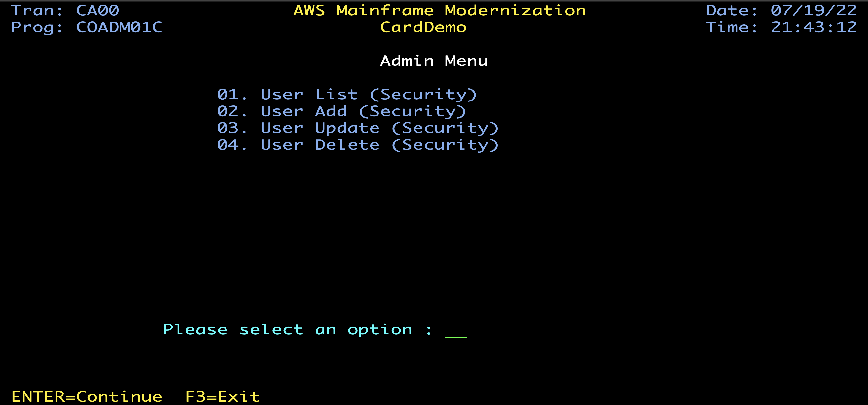Click the time value 21:43:12
The width and height of the screenshot is (868, 405).
(813, 28)
